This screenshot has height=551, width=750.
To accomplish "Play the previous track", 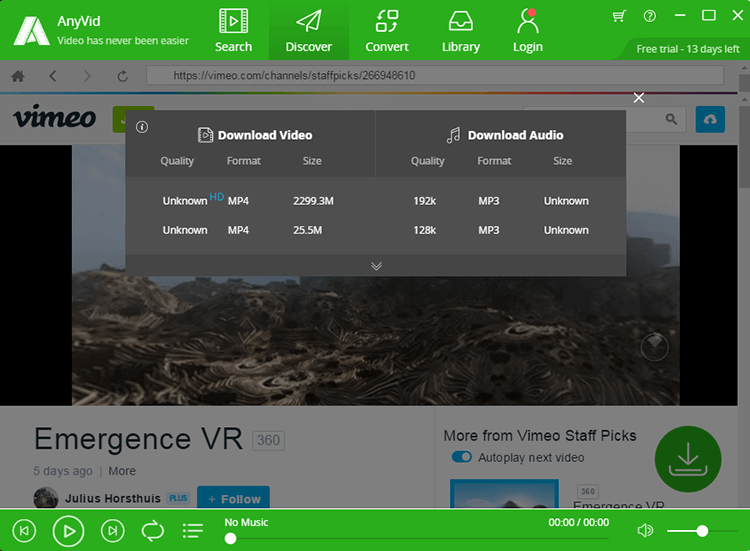I will [x=24, y=531].
